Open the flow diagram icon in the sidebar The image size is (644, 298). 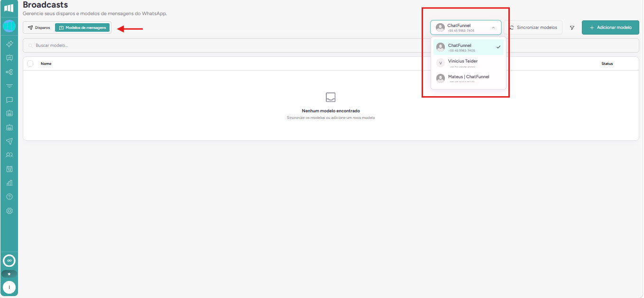click(x=9, y=72)
